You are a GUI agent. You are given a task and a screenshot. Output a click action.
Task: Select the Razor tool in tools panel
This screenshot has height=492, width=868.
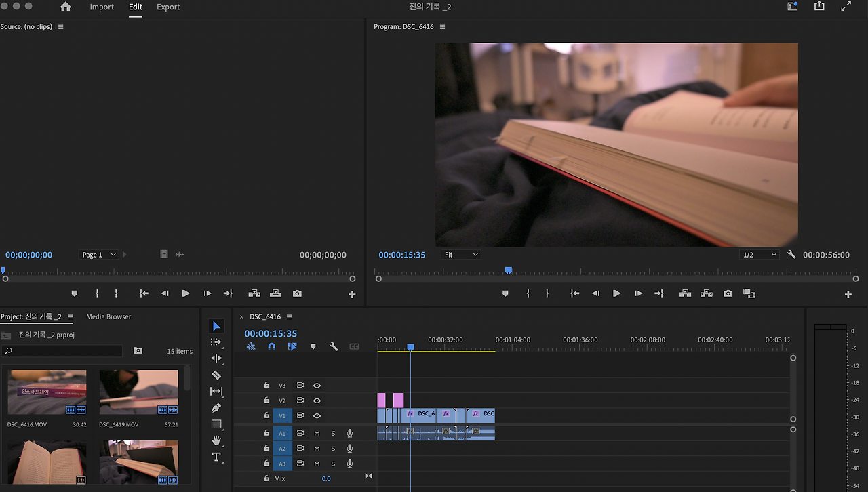[216, 375]
